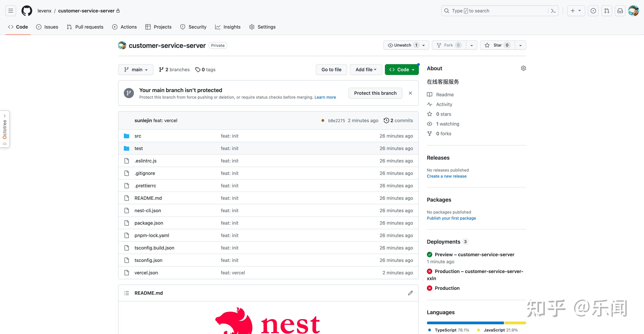Image resolution: width=644 pixels, height=334 pixels.
Task: Follow the Create a new release link
Action: pos(447,176)
